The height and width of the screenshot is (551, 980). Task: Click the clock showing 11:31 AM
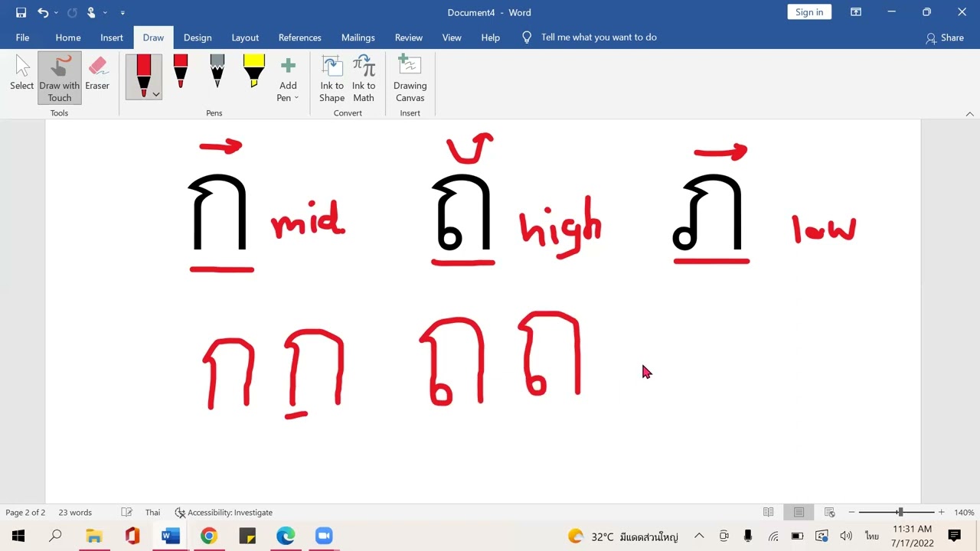(912, 529)
